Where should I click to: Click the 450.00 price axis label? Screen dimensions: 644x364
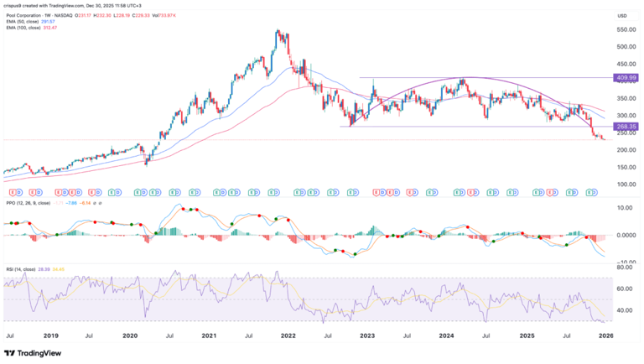tap(626, 64)
